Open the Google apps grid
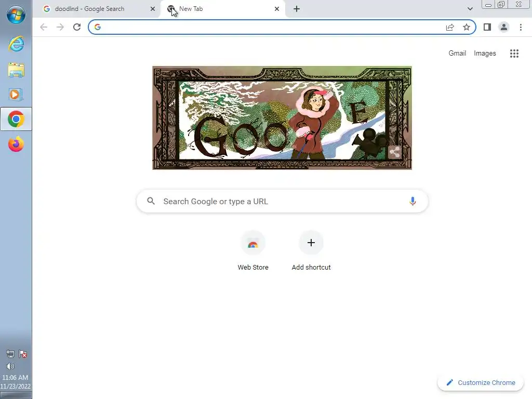This screenshot has height=399, width=532. pyautogui.click(x=514, y=54)
